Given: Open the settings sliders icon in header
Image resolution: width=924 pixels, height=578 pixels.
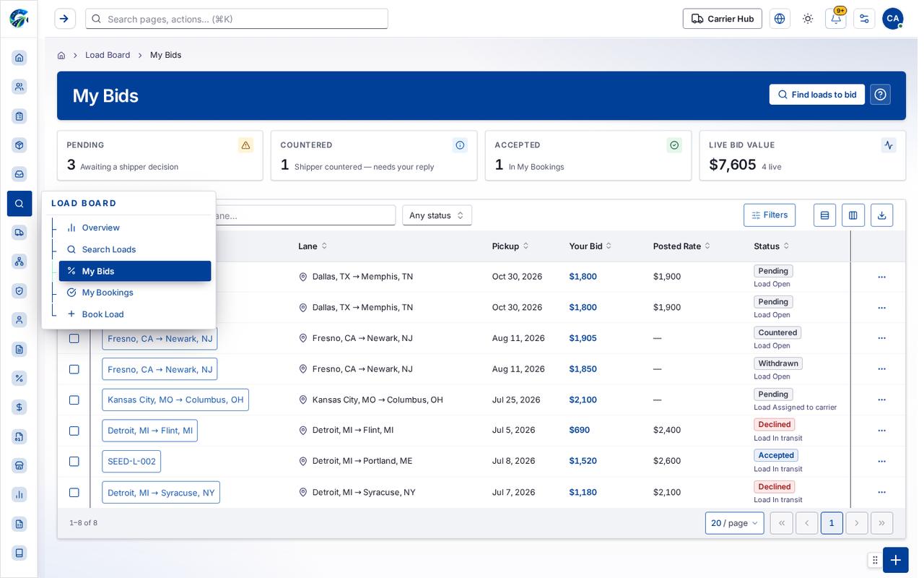Looking at the screenshot, I should (864, 19).
